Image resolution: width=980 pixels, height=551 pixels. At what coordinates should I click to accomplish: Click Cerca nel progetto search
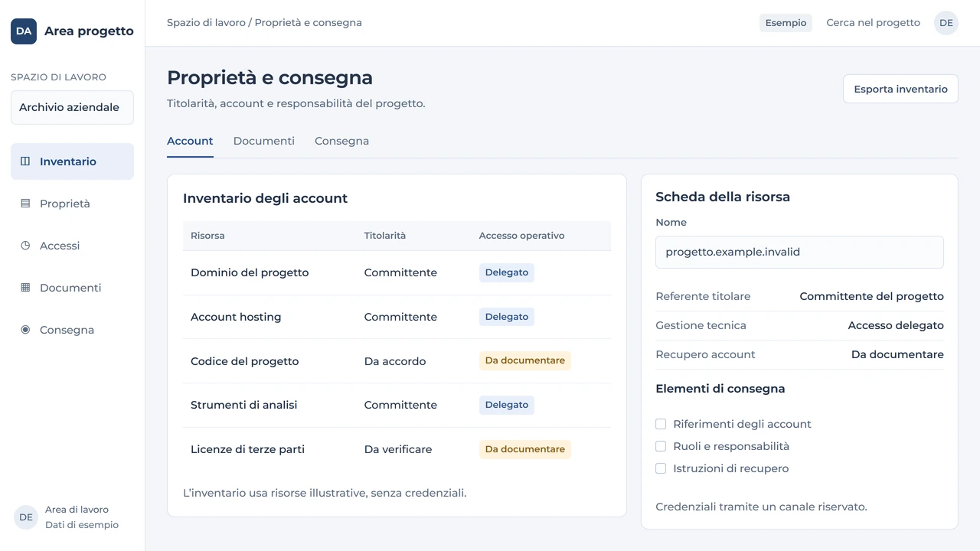pyautogui.click(x=873, y=23)
